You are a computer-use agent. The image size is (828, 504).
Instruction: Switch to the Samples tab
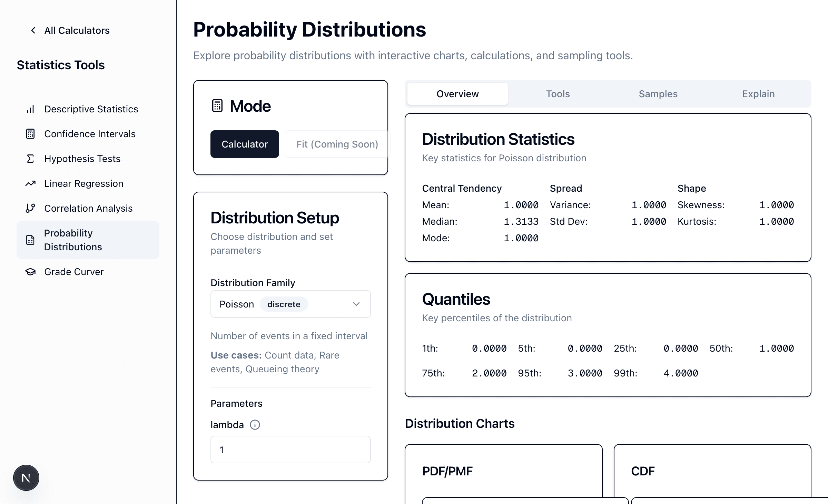[x=658, y=94]
